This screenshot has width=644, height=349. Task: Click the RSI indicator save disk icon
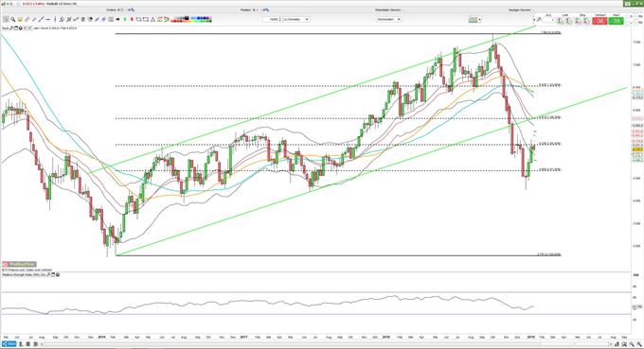(x=53, y=274)
